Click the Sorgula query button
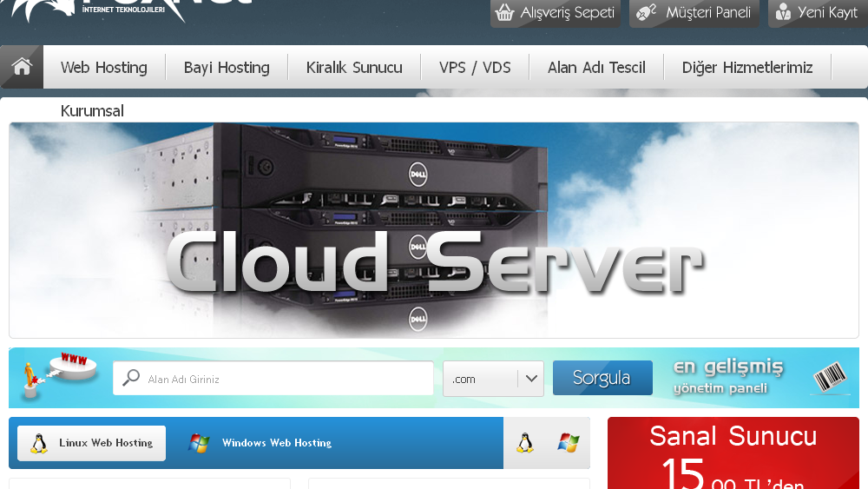 click(x=602, y=378)
